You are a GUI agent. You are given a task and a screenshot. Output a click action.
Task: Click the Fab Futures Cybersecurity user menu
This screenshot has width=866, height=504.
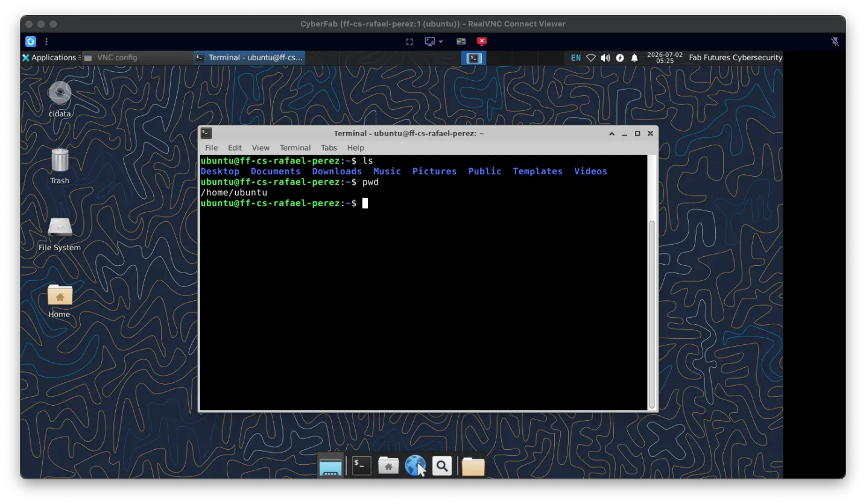(x=736, y=58)
